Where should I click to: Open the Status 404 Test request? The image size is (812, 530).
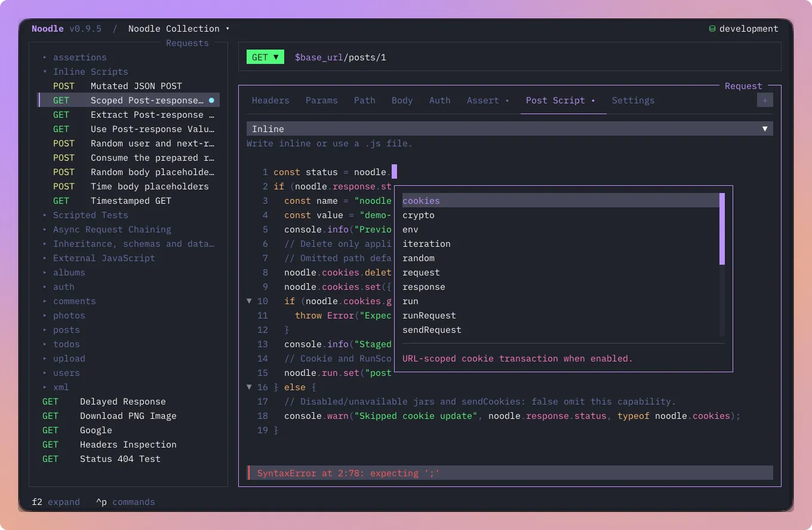point(128,459)
